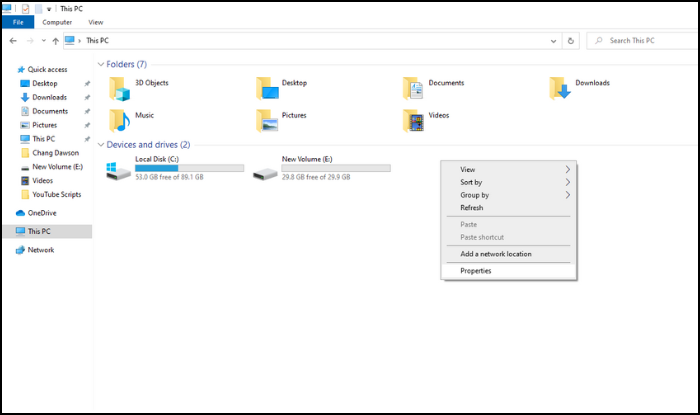700x415 pixels.
Task: Click "53.0 GB free of 89.1 GB" text
Action: (x=169, y=177)
